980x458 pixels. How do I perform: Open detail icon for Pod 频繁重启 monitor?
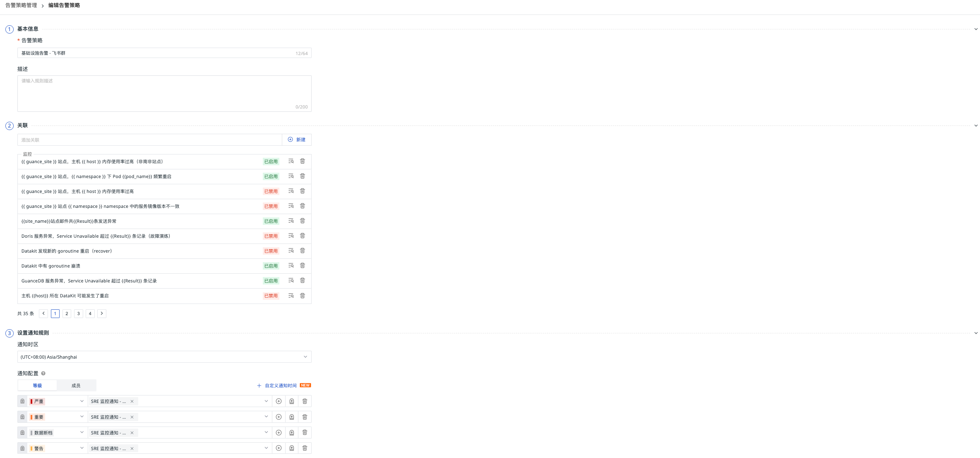[x=291, y=176]
